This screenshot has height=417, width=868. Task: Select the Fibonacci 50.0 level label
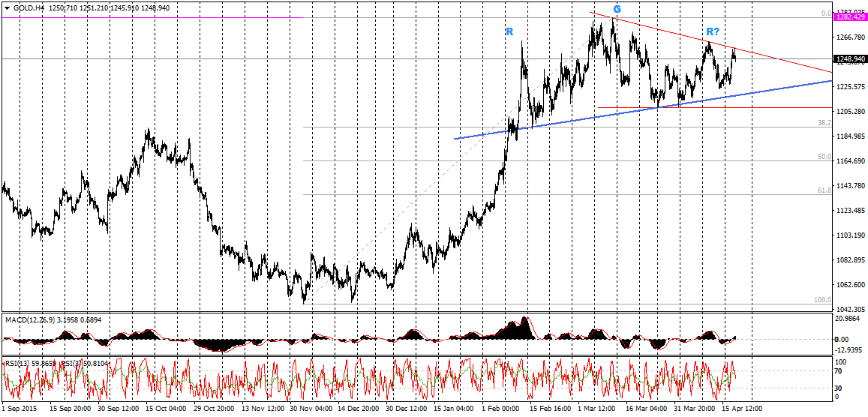824,157
